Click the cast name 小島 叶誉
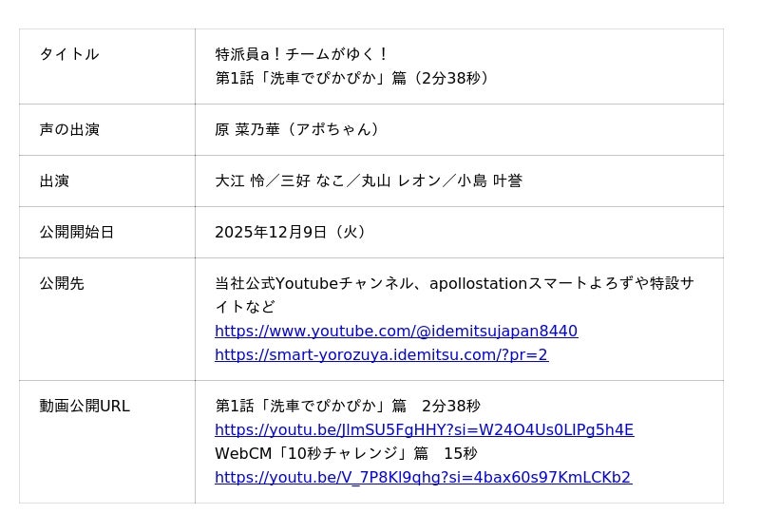760x532 pixels. 489,180
